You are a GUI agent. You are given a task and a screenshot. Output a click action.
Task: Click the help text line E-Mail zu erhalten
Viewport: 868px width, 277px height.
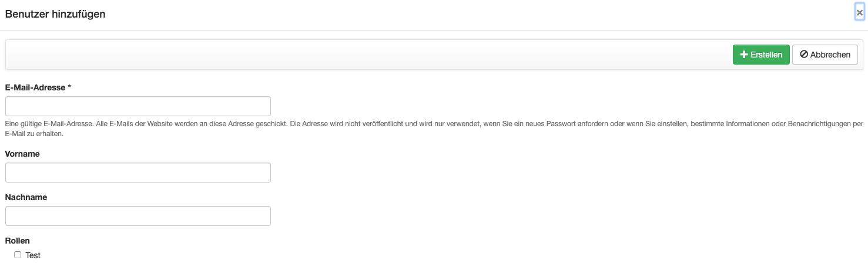[x=34, y=134]
